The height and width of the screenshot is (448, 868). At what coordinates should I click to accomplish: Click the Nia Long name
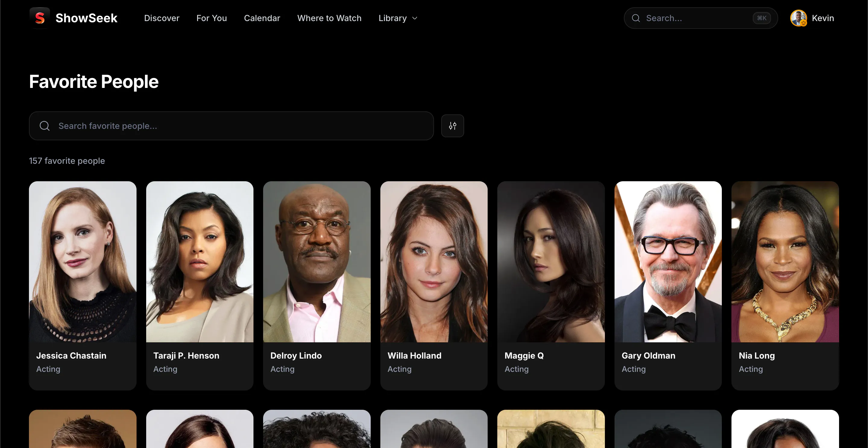(x=757, y=356)
